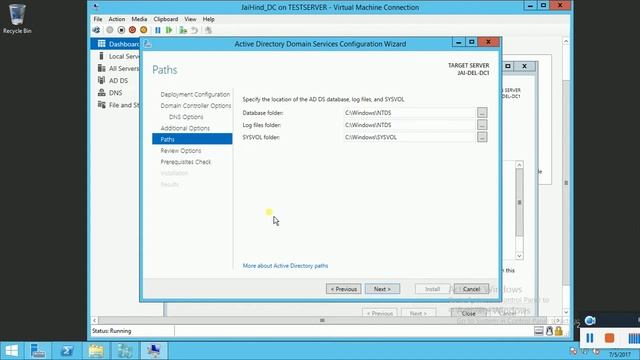Browse for the Log files folder
This screenshot has width=640, height=360.
point(482,125)
